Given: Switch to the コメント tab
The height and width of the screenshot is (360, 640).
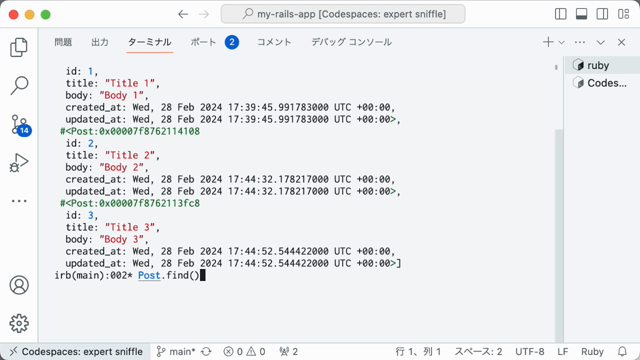Looking at the screenshot, I should (274, 42).
